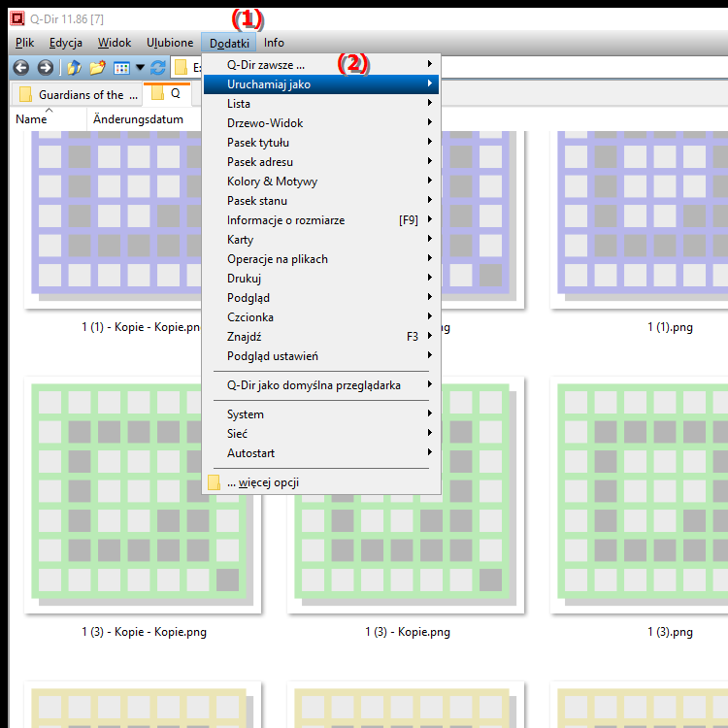Click the folder icon in address bar
The image size is (728, 728).
click(181, 68)
